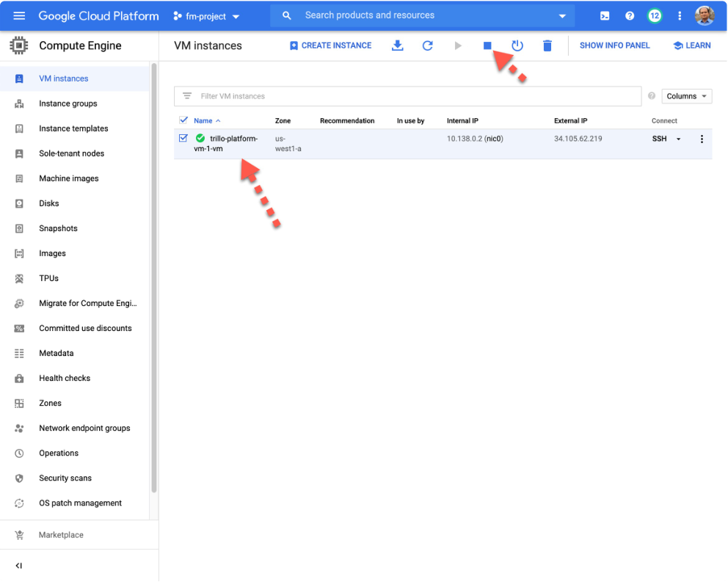728x582 pixels.
Task: Click the Filter VM instances field
Action: (x=407, y=96)
